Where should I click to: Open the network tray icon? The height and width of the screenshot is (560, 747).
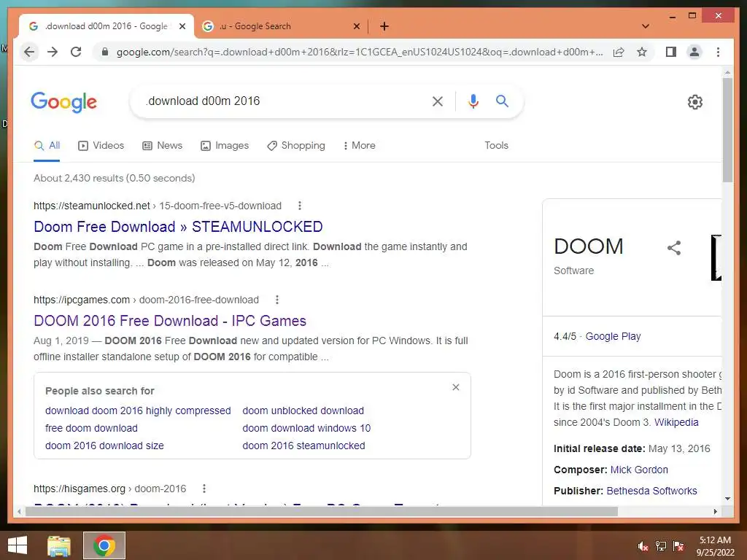[661, 546]
